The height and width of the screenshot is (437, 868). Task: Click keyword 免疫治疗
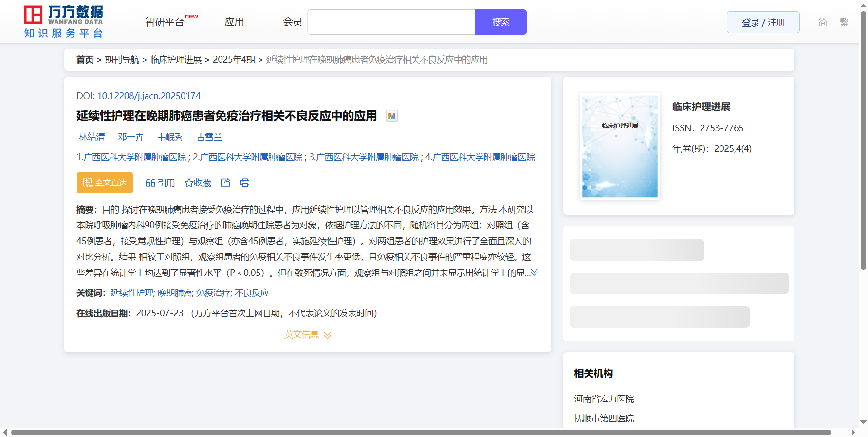coord(213,293)
